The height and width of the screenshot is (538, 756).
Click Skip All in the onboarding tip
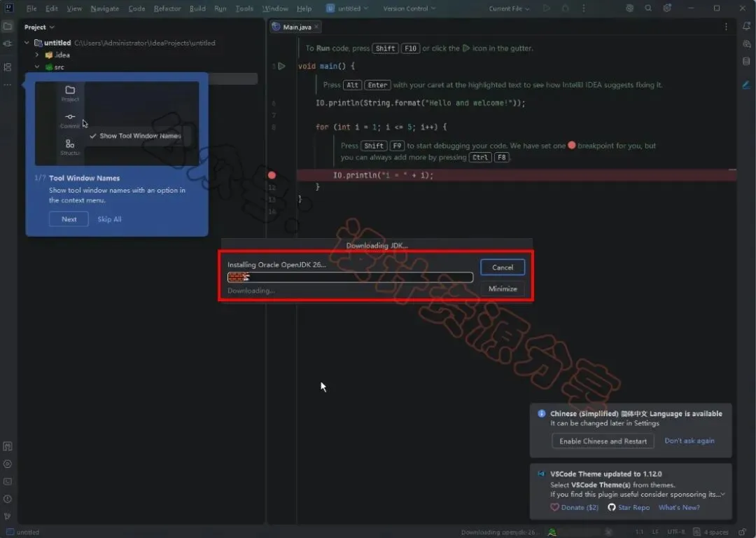point(109,219)
